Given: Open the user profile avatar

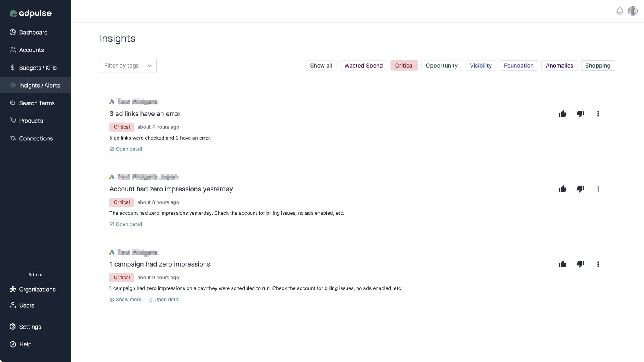Looking at the screenshot, I should pyautogui.click(x=633, y=11).
